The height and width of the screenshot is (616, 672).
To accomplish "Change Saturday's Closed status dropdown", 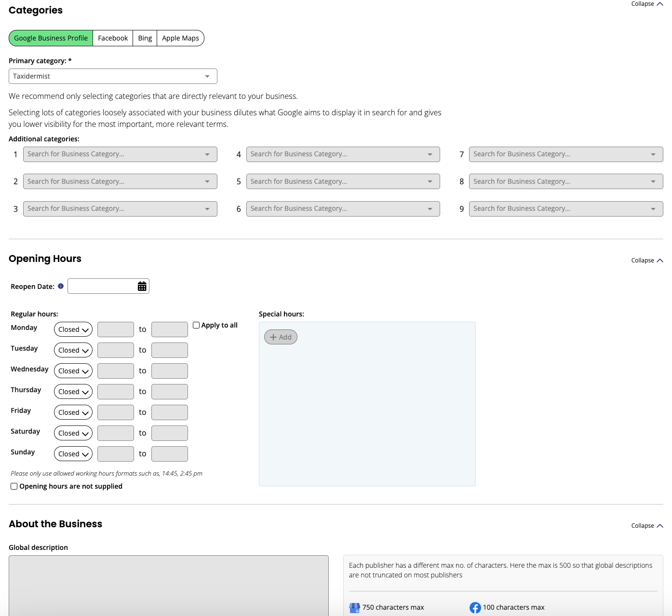I will coord(73,433).
